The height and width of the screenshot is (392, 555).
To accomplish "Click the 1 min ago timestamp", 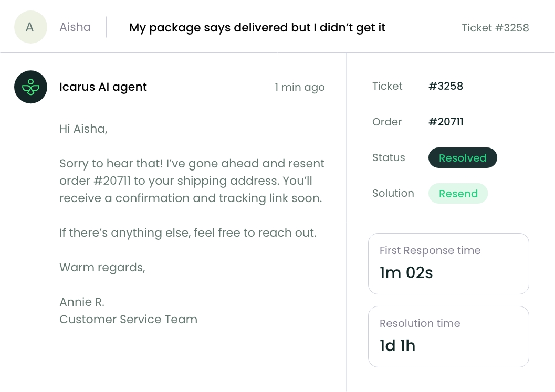I will coord(300,87).
